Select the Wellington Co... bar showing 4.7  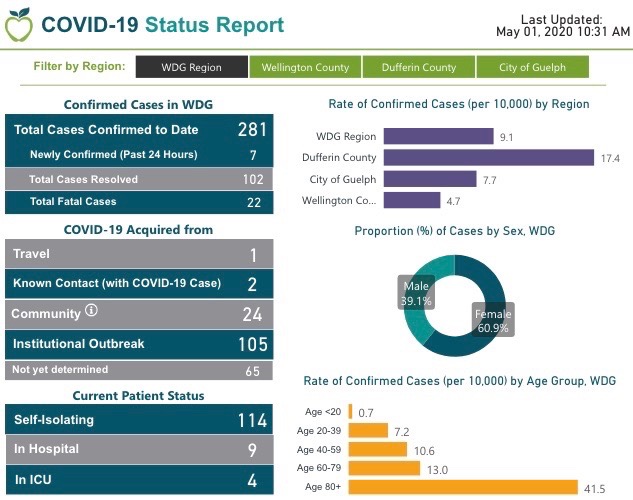click(x=411, y=201)
